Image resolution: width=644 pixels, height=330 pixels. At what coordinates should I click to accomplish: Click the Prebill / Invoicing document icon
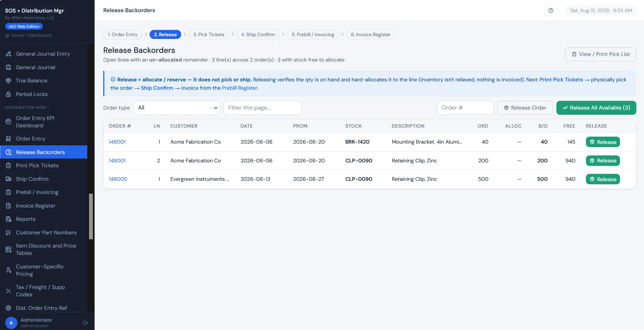(9, 192)
